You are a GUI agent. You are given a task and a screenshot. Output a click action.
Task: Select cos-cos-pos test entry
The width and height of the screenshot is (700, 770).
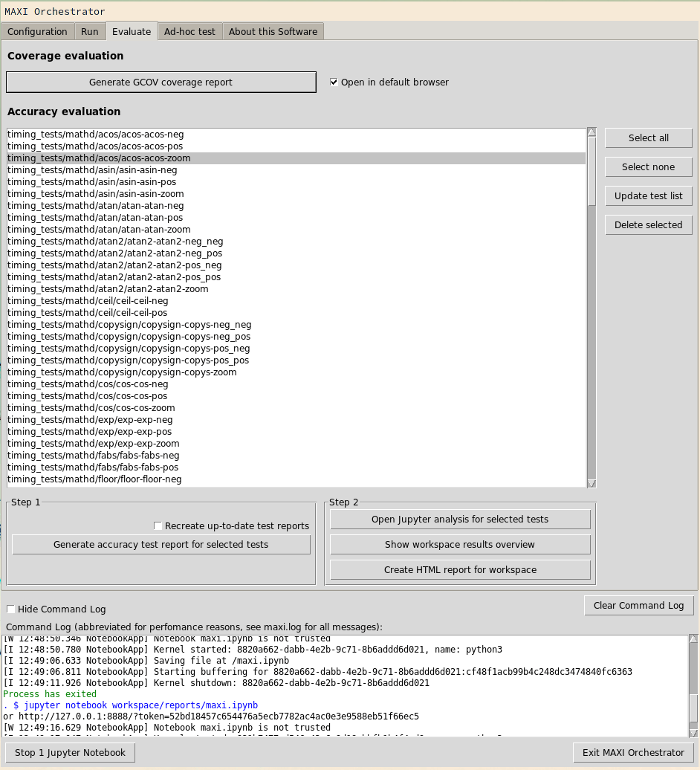click(296, 396)
